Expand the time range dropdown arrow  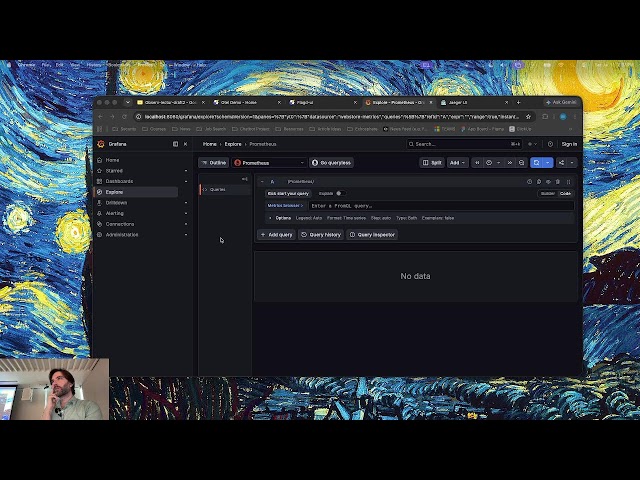(x=499, y=163)
